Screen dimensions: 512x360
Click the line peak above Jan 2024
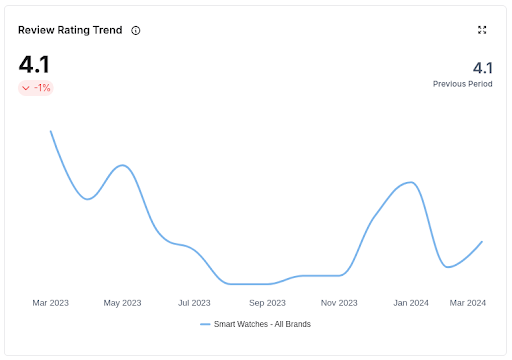click(x=411, y=182)
